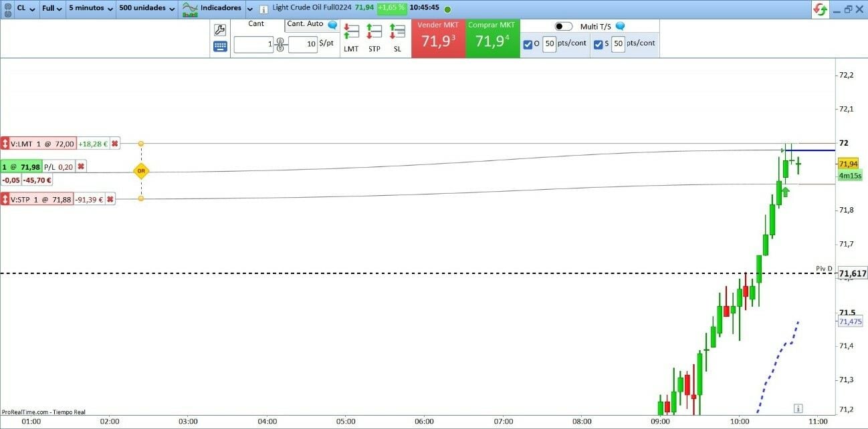Image resolution: width=868 pixels, height=429 pixels.
Task: Click the 1 @ 71,98 position label
Action: tap(21, 166)
